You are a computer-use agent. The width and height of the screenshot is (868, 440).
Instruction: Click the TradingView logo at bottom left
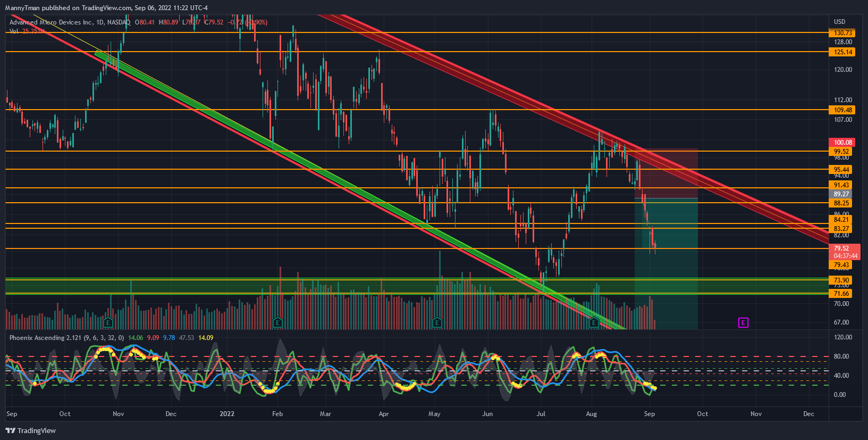31,430
